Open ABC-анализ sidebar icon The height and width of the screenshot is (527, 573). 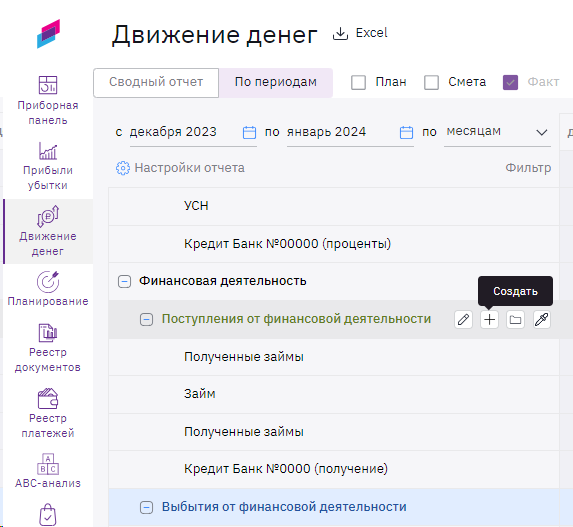[48, 464]
